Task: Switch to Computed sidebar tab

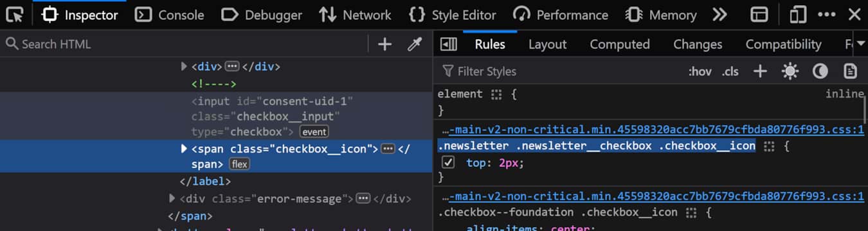Action: [620, 44]
